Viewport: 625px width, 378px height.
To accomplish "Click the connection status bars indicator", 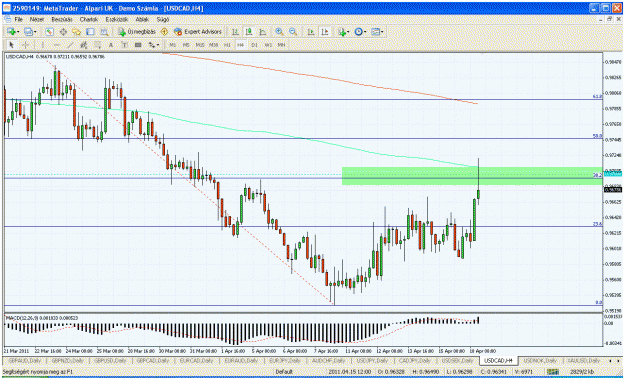I will 552,372.
